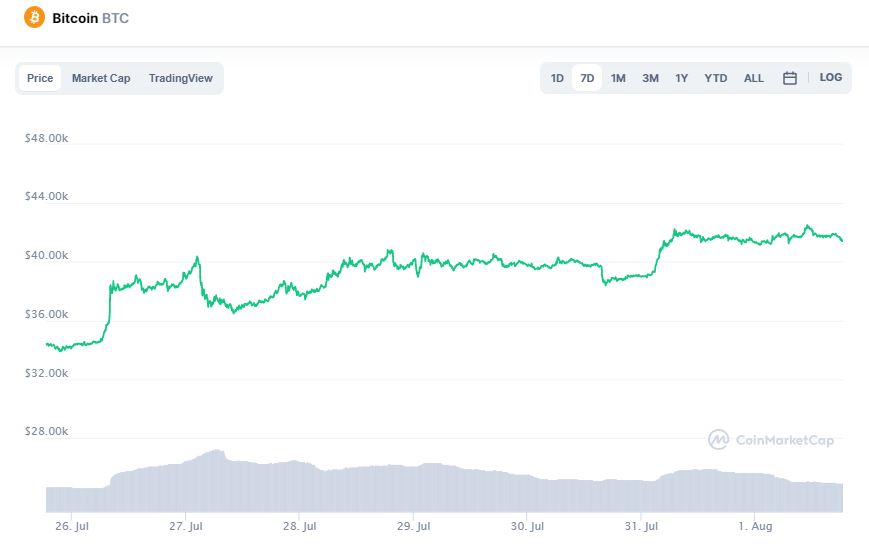Viewport: 869px width, 555px height.
Task: Set chart range to 1M
Action: [x=618, y=78]
